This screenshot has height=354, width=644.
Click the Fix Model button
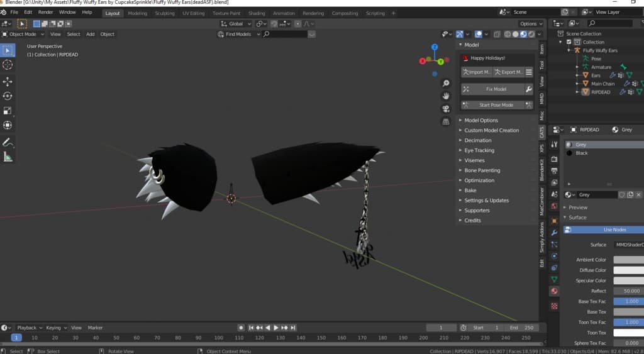tap(496, 89)
